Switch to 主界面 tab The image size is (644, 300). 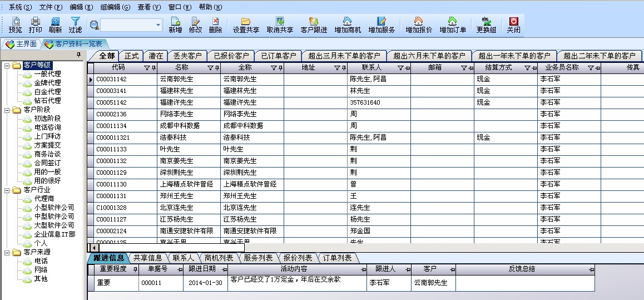point(21,44)
